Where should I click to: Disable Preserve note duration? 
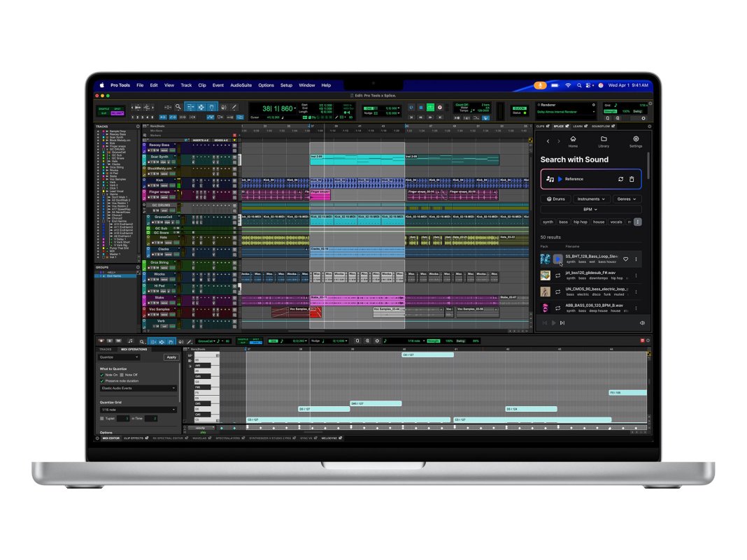(x=102, y=381)
